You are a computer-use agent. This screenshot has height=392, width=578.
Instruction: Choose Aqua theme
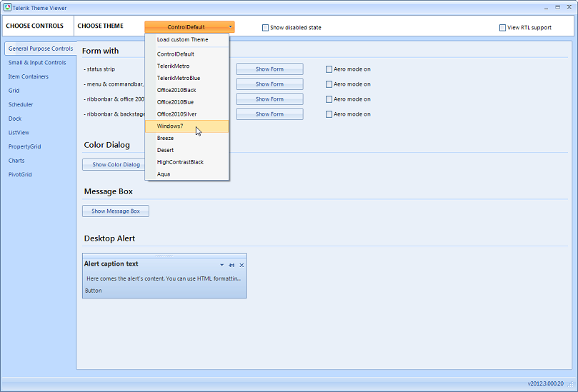point(187,174)
